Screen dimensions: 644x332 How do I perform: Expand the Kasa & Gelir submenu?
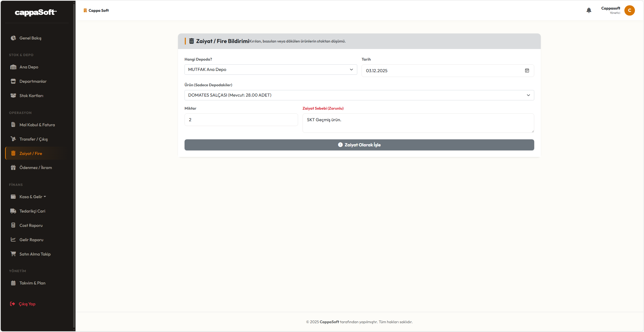click(33, 197)
